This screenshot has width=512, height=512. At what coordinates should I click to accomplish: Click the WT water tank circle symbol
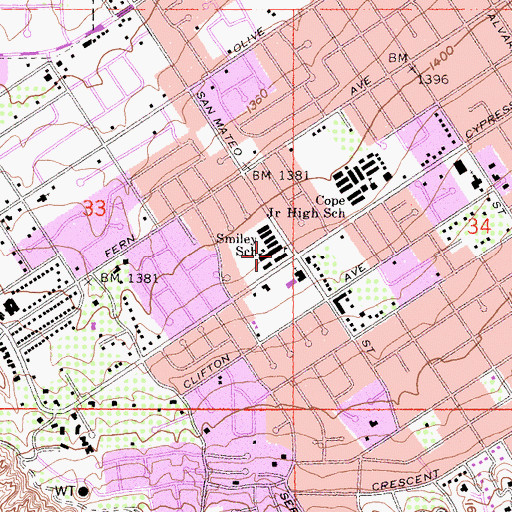(x=83, y=491)
